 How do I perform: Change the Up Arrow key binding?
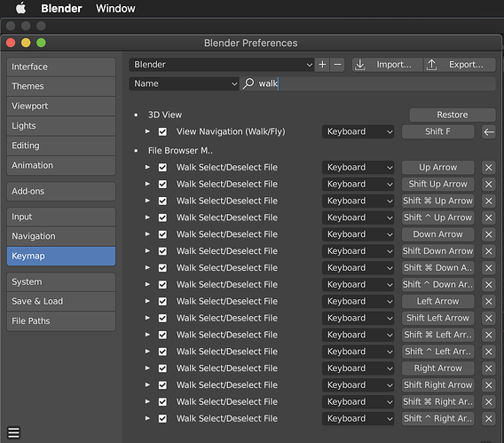click(437, 168)
